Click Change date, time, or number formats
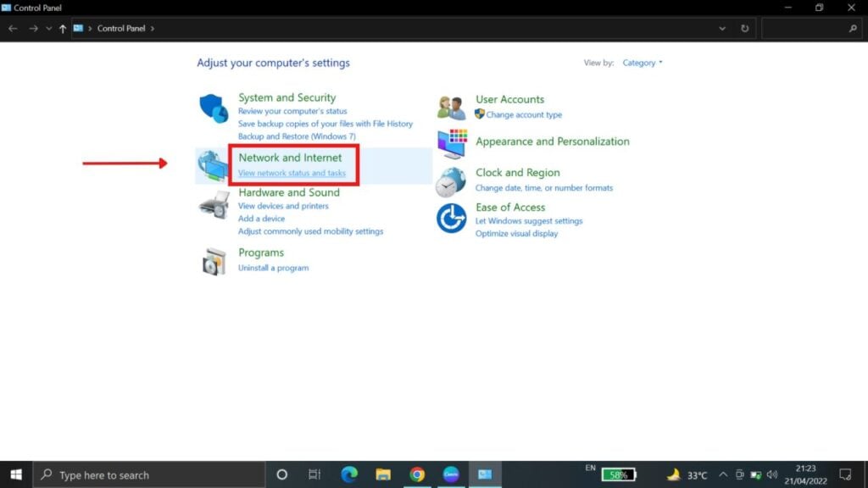Viewport: 868px width, 488px height. (544, 188)
